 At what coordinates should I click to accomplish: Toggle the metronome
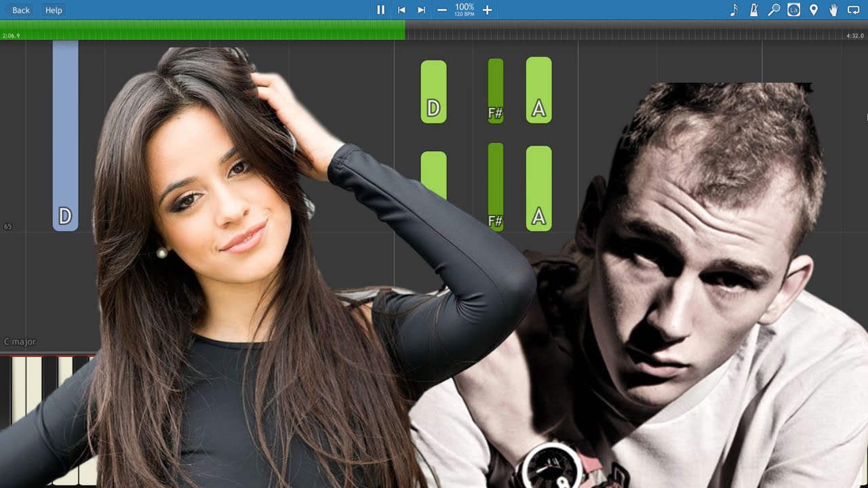(x=753, y=10)
